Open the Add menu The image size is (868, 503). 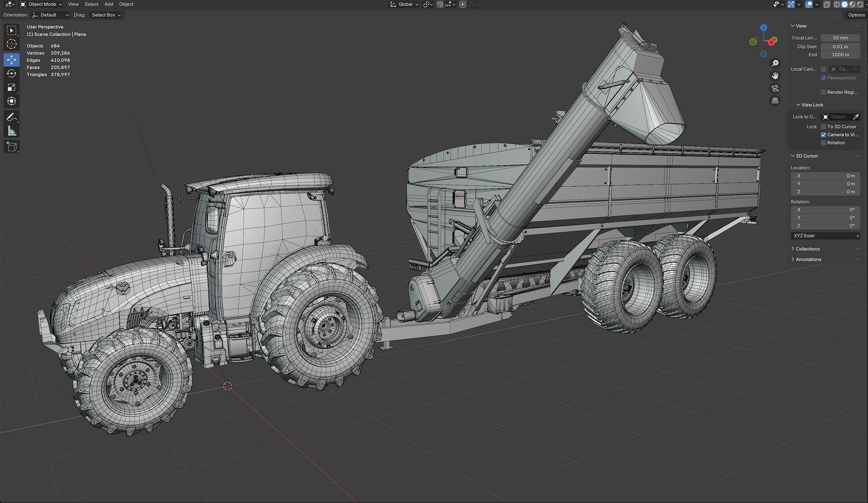point(109,4)
